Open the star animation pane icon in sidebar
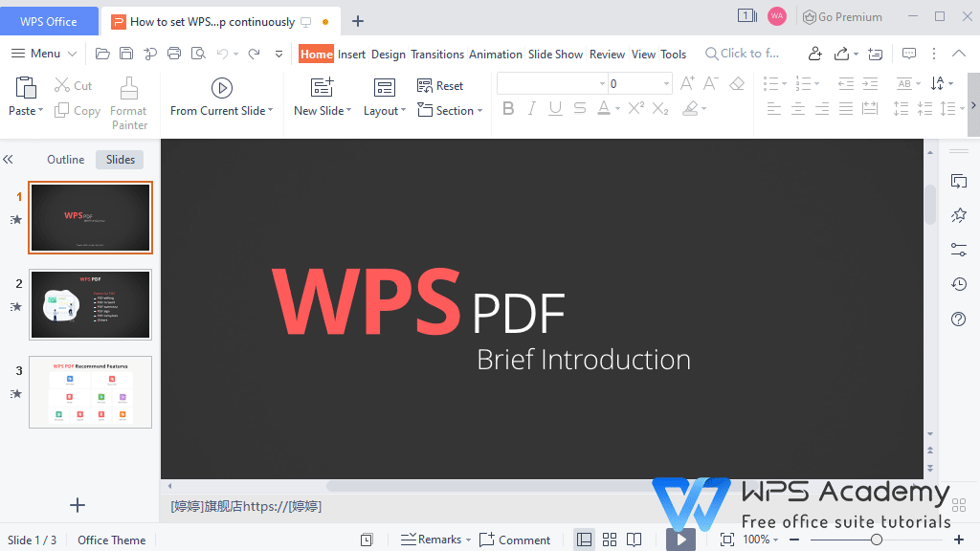The height and width of the screenshot is (551, 980). [x=958, y=215]
